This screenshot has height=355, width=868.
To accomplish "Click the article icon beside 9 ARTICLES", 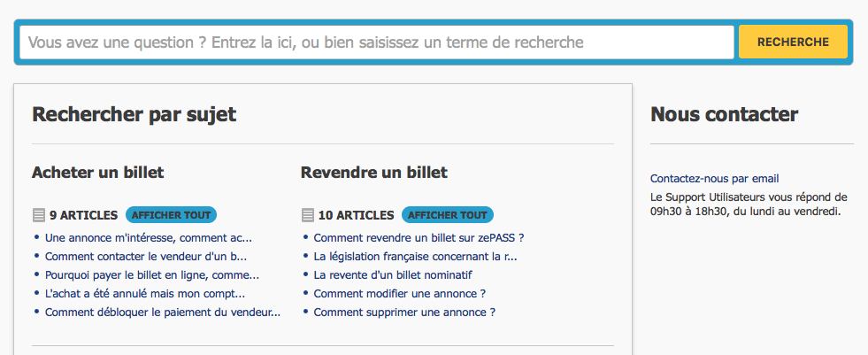I will point(39,215).
